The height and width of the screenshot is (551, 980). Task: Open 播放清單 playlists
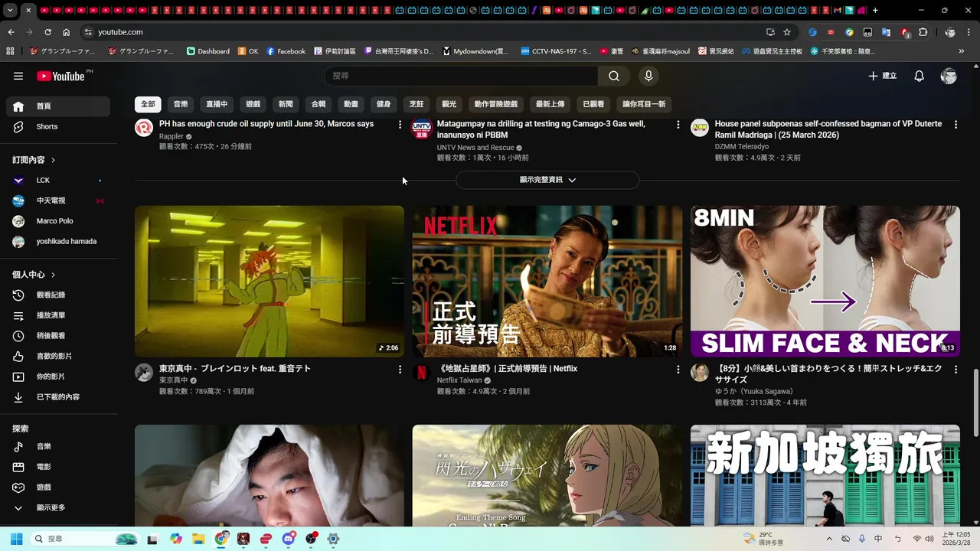pos(58,315)
